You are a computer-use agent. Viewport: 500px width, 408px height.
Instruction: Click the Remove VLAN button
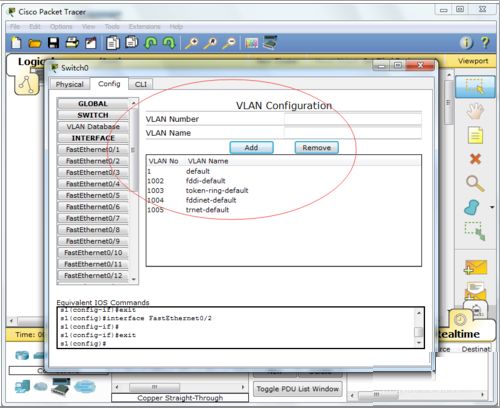(x=316, y=147)
